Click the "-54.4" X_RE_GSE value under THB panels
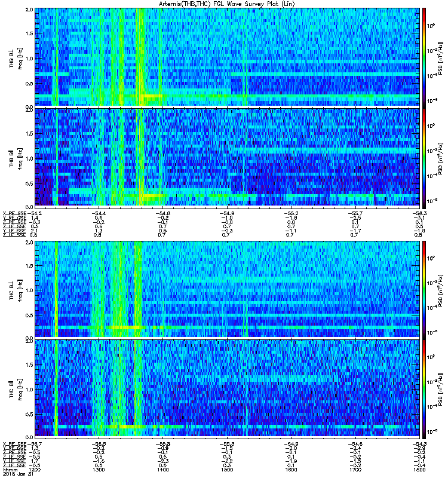 99,213
